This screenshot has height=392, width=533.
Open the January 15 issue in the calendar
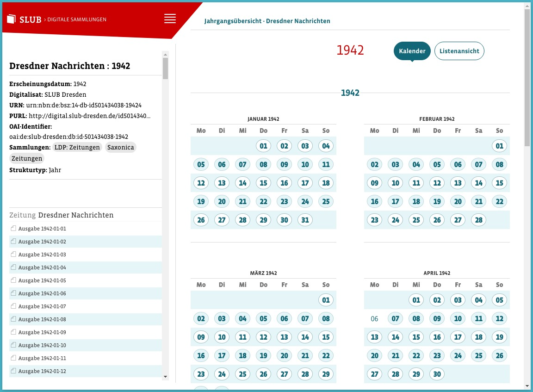pos(263,183)
